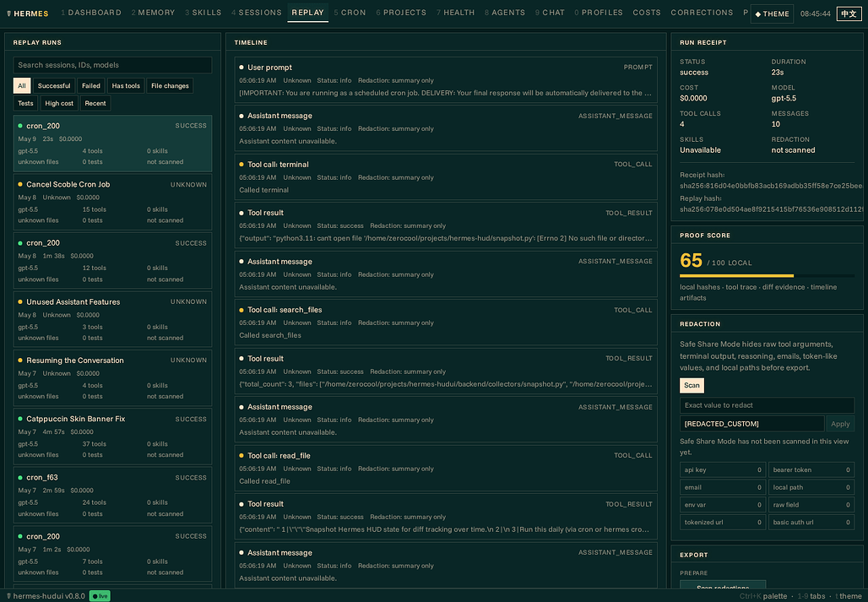Open the Agents tab
Viewport: 868px width, 602px height.
click(505, 12)
